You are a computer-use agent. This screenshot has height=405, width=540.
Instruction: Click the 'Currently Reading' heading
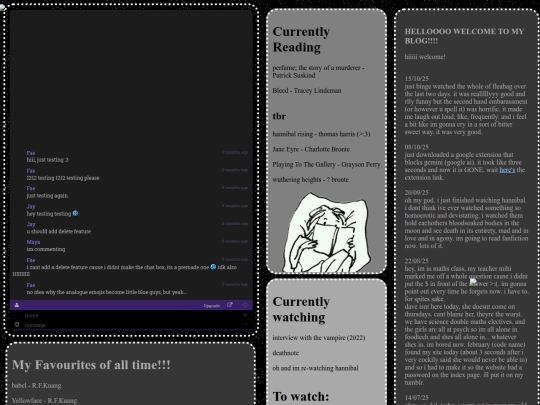tap(301, 39)
